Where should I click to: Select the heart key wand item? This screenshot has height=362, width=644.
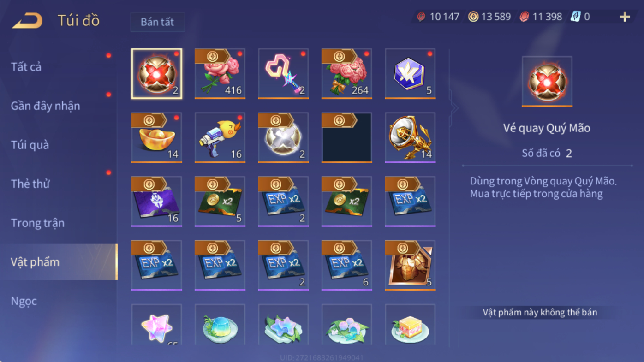[283, 74]
